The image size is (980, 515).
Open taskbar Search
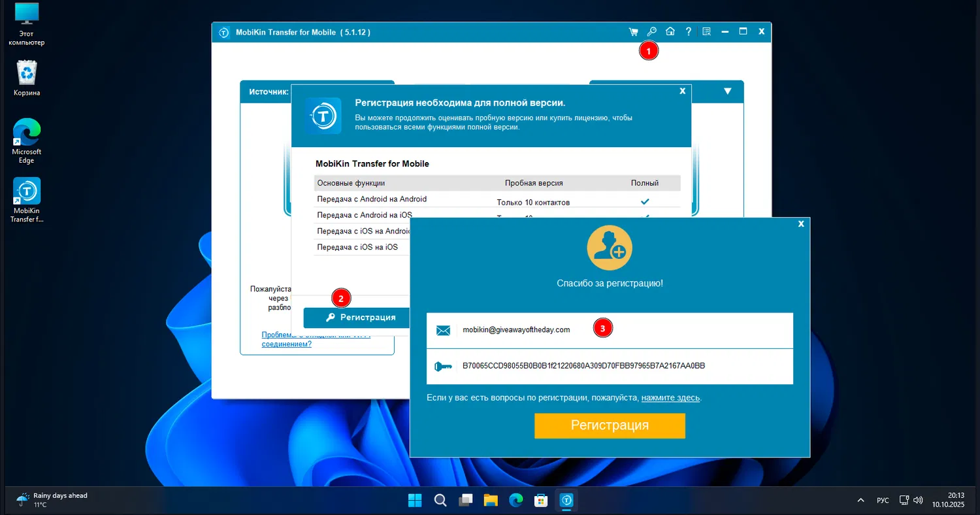(x=440, y=501)
